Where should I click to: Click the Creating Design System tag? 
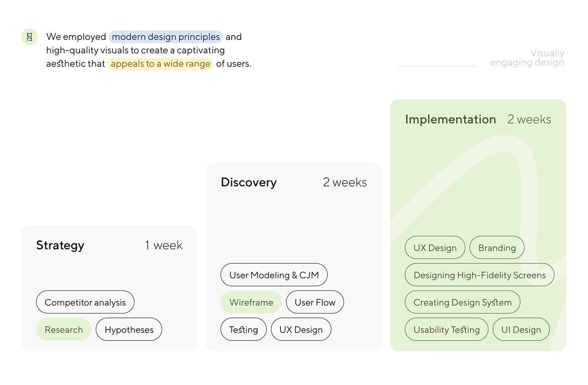pos(462,302)
